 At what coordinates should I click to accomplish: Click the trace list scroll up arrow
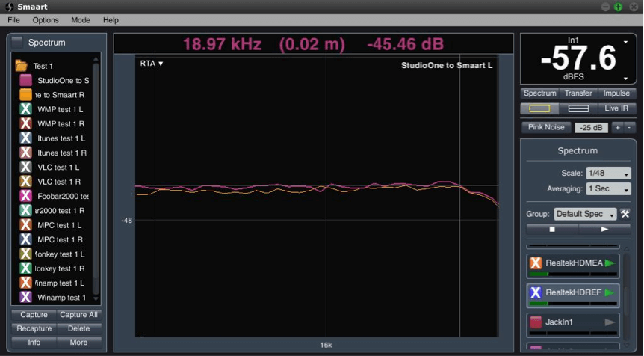point(96,59)
